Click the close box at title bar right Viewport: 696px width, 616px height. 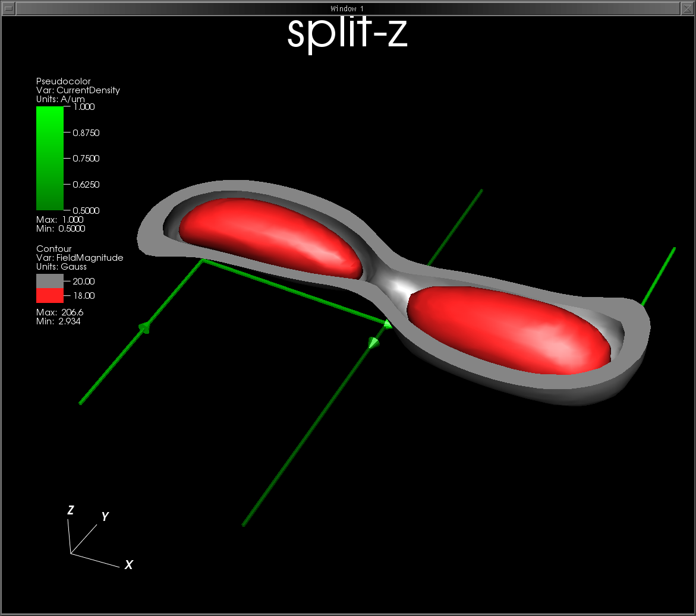pyautogui.click(x=687, y=8)
